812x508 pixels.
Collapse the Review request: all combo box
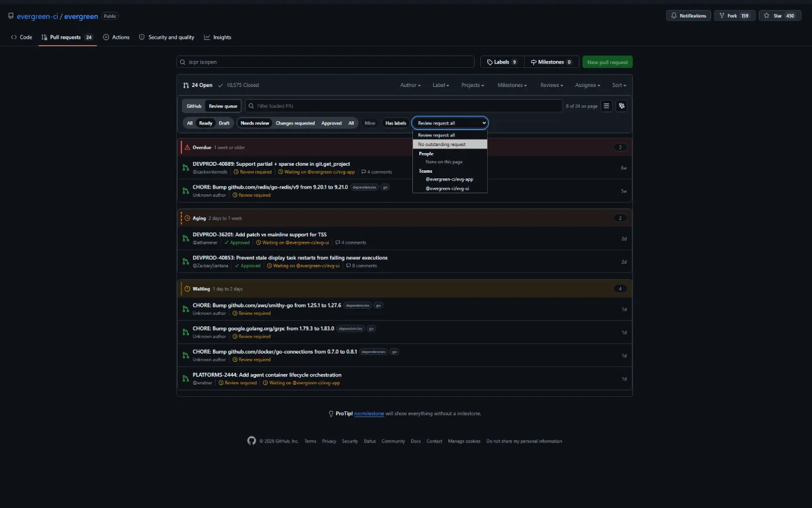pos(450,123)
